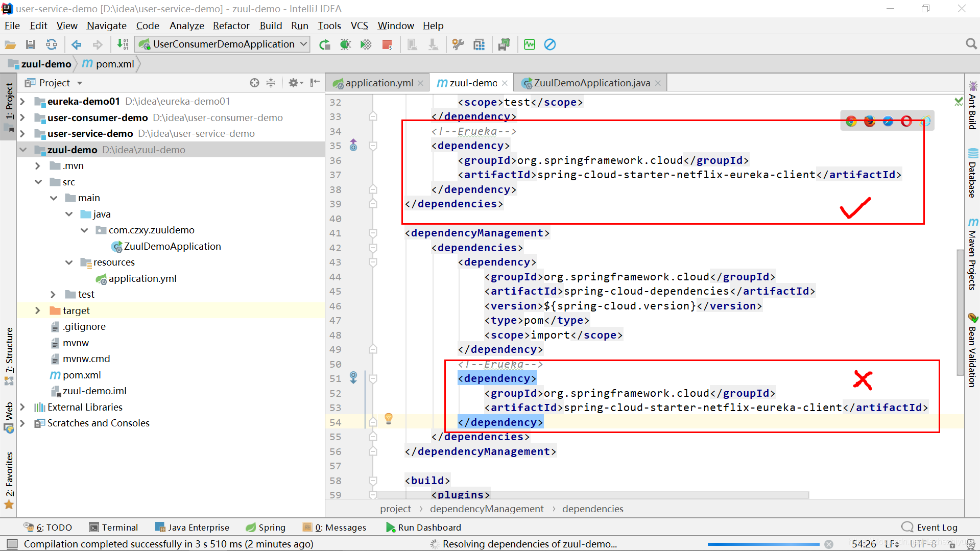The width and height of the screenshot is (980, 551).
Task: Open the Terminal tool window
Action: (x=113, y=528)
